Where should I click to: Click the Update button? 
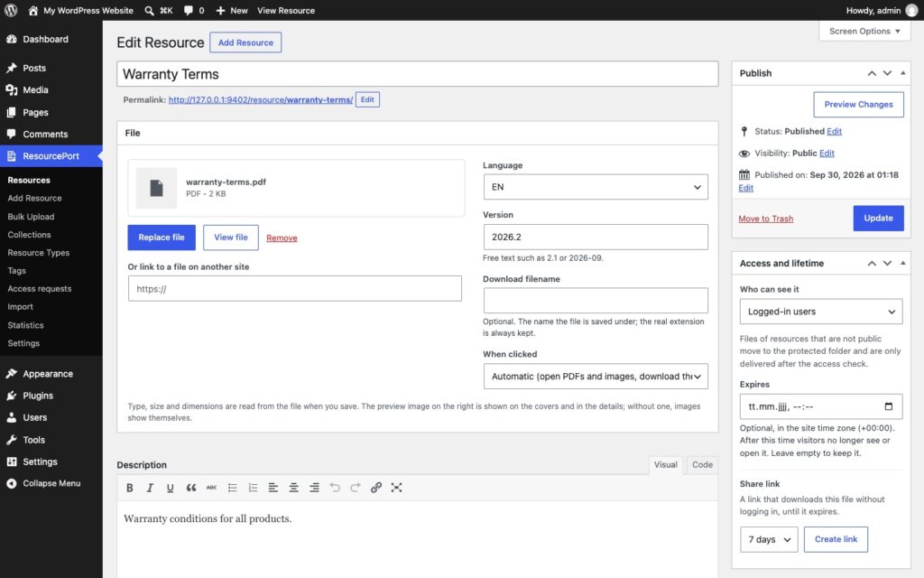(x=878, y=219)
